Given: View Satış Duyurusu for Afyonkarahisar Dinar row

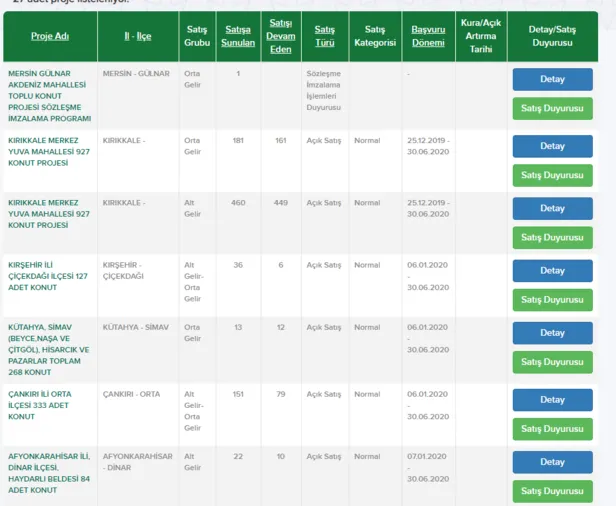Looking at the screenshot, I should pos(552,491).
